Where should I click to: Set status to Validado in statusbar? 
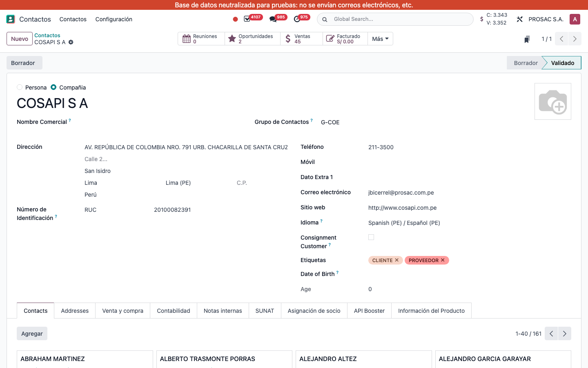pyautogui.click(x=563, y=63)
